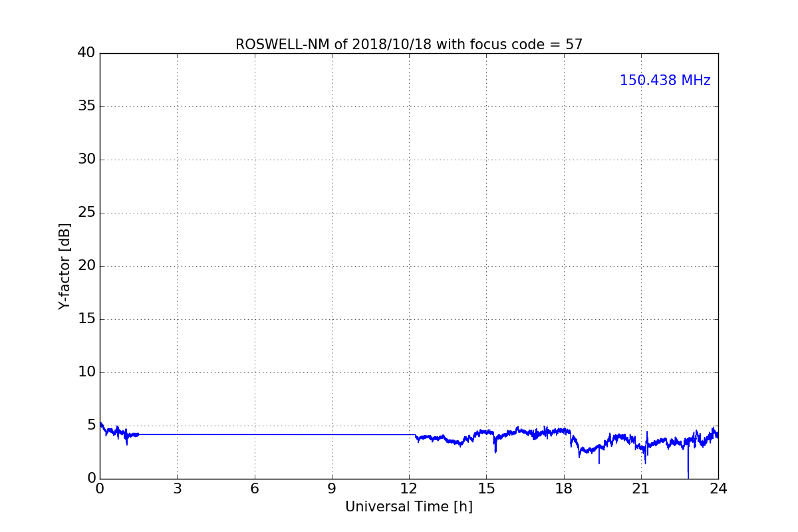Click the y-axis tick label 5
Image resolution: width=798 pixels, height=532 pixels.
pyautogui.click(x=91, y=425)
